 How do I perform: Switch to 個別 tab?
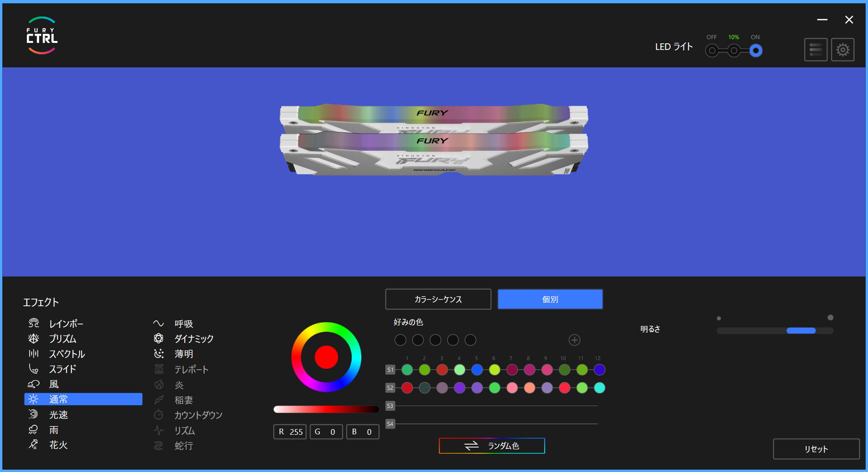[x=550, y=299]
